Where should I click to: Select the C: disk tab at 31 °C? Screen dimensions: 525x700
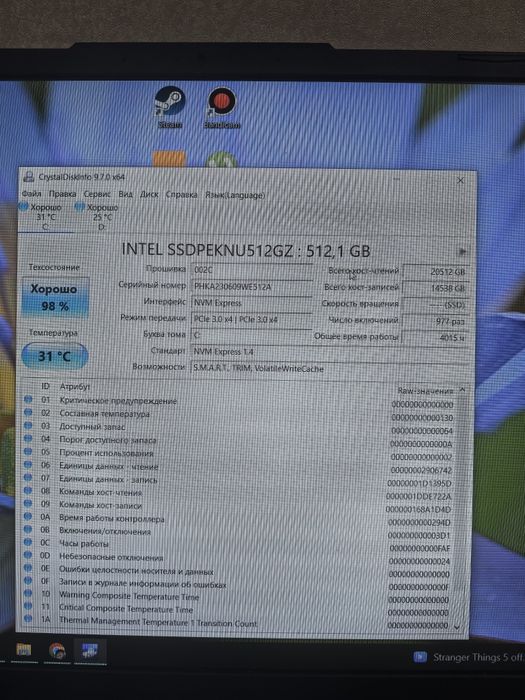point(46,217)
